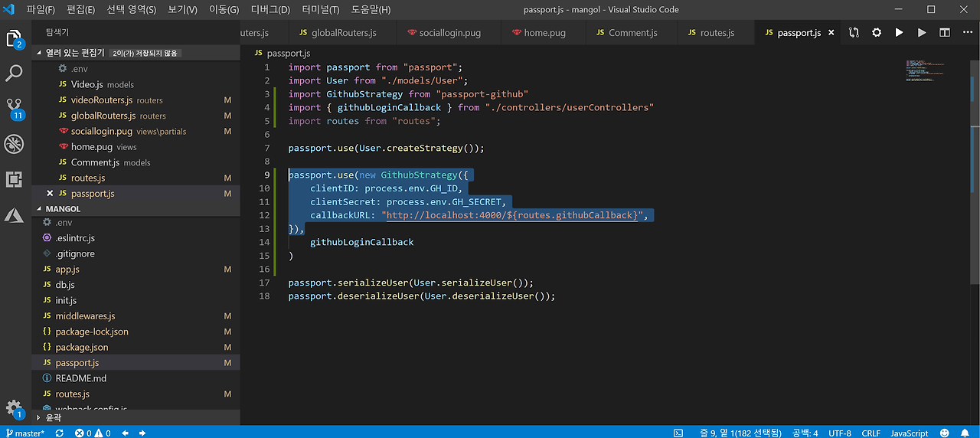980x438 pixels.
Task: Collapse the 열려 있는 편집기 section
Action: coord(136,53)
